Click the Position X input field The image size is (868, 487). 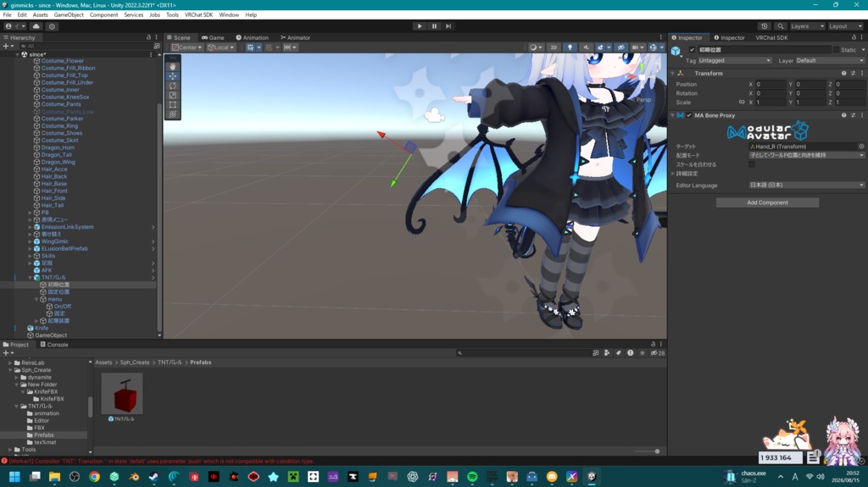coord(771,84)
